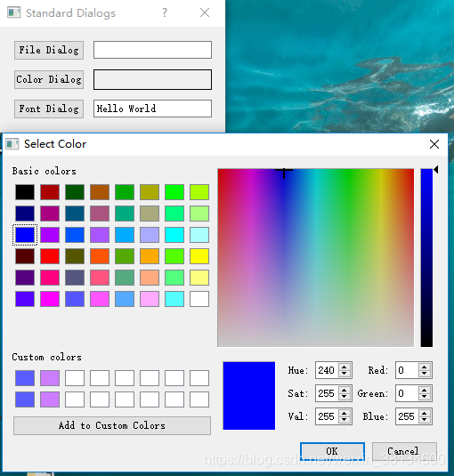This screenshot has height=476, width=454.
Task: Click the color preview frame beside Color Dialog
Action: [x=152, y=79]
